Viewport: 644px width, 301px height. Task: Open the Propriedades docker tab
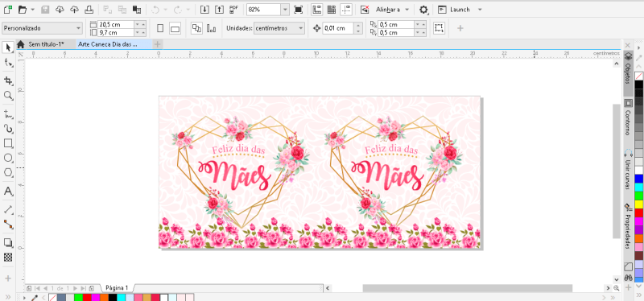click(628, 227)
